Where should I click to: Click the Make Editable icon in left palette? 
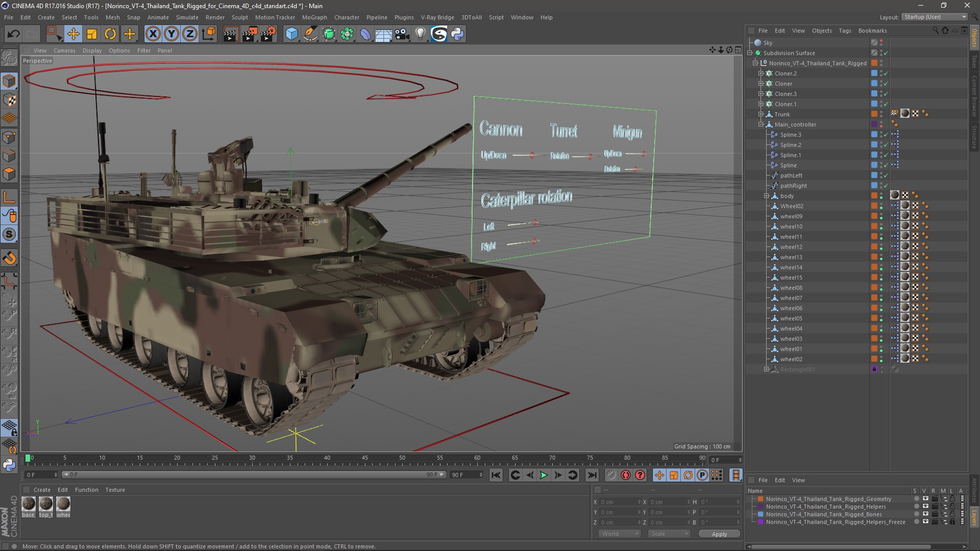click(x=9, y=58)
